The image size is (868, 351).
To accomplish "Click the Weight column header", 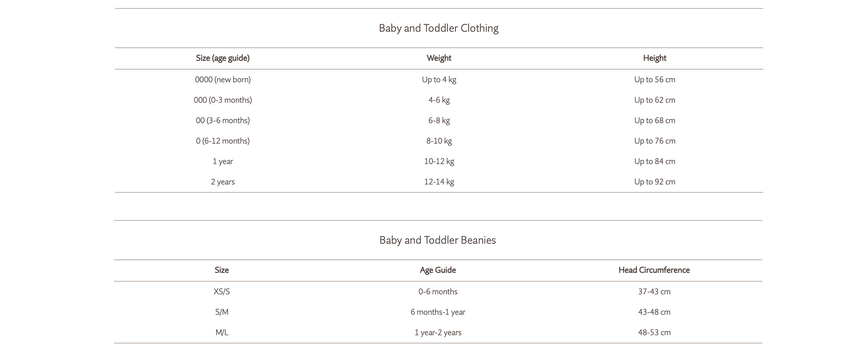I will (439, 58).
